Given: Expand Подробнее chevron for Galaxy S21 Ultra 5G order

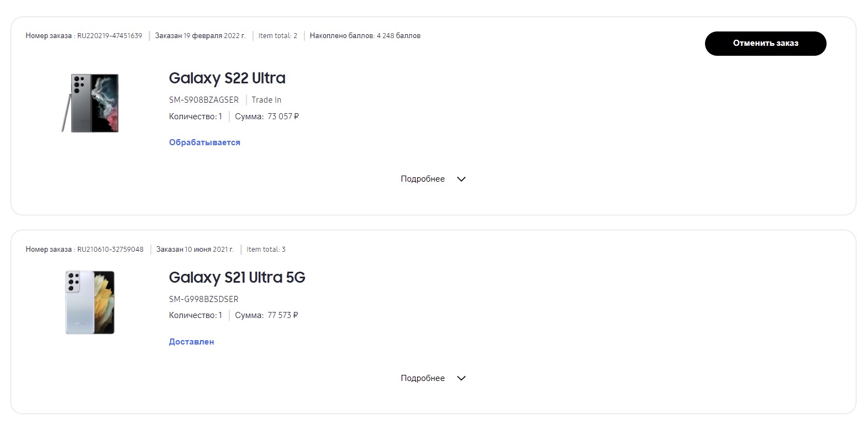Looking at the screenshot, I should point(461,378).
